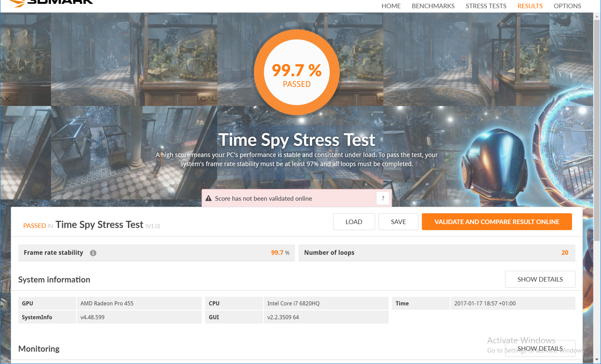The width and height of the screenshot is (601, 364).
Task: Click the 99.7 % PASSED score circle
Action: point(296,72)
